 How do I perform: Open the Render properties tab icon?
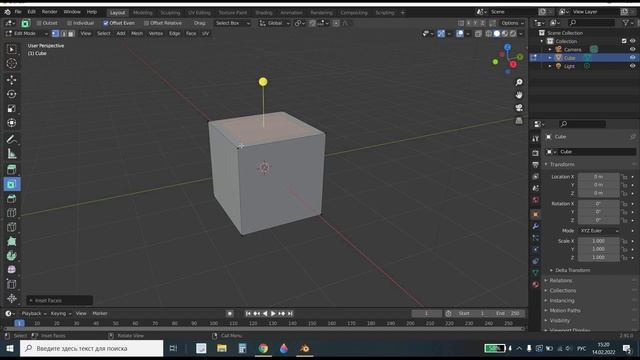click(x=536, y=153)
